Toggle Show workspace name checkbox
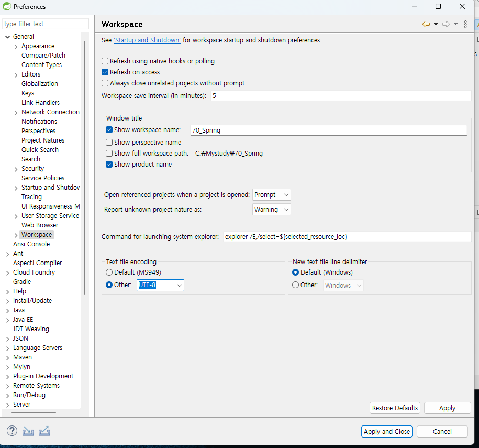 [x=109, y=129]
